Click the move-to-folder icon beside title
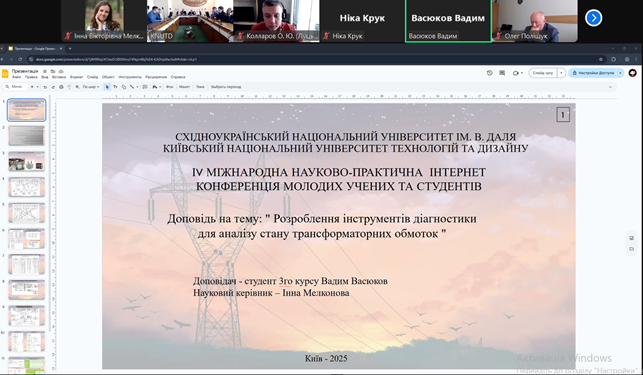Viewport: 643px width, 375px height. coord(53,71)
